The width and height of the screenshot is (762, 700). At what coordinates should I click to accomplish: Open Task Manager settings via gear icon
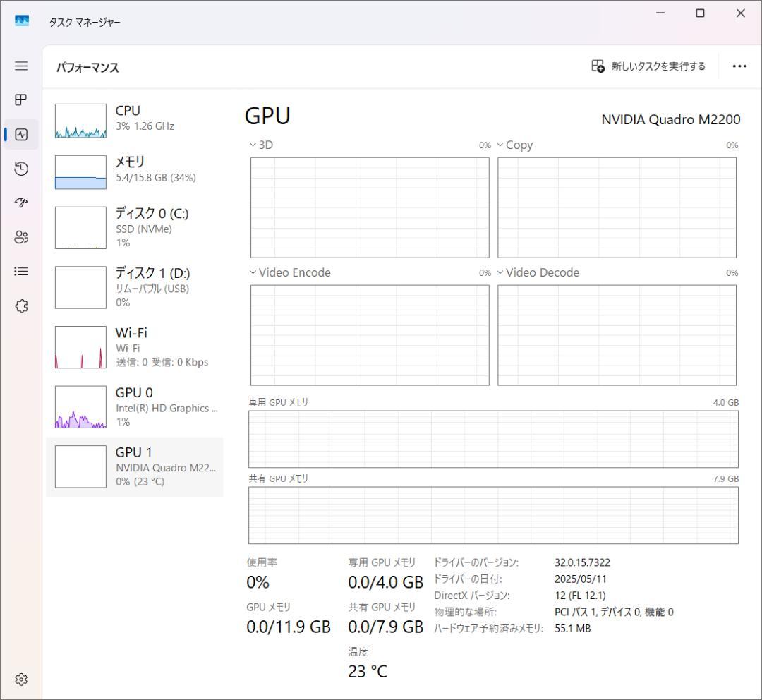point(21,679)
